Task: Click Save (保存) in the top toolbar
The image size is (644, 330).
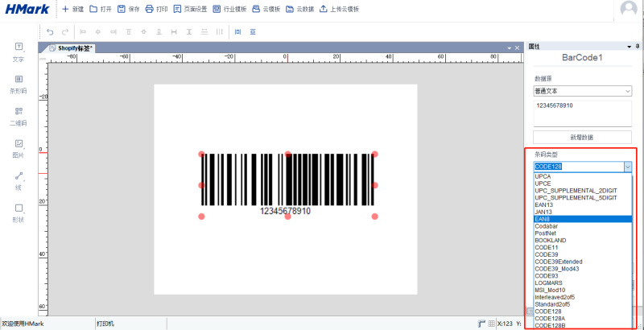Action: click(128, 9)
